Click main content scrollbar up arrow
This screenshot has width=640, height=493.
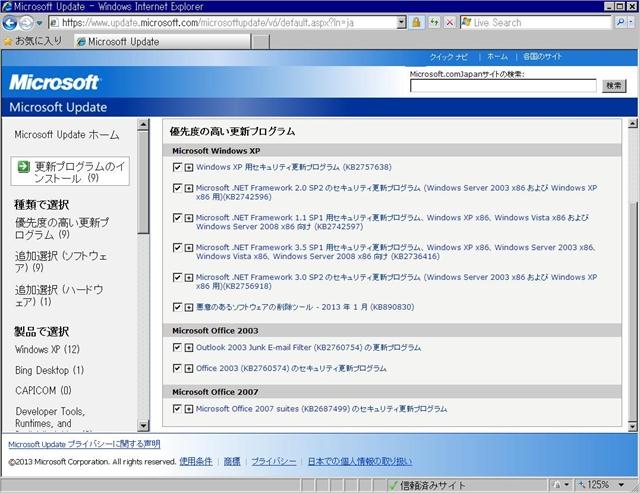(632, 124)
